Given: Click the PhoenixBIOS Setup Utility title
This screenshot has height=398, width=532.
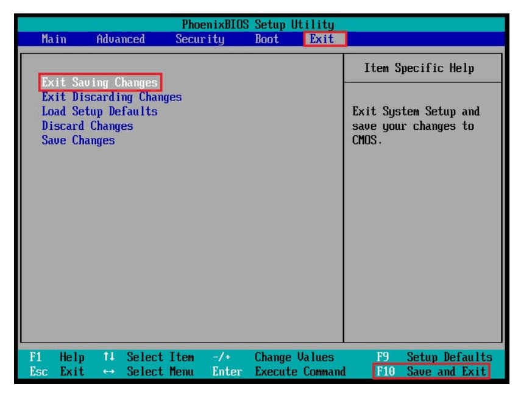Looking at the screenshot, I should point(258,24).
